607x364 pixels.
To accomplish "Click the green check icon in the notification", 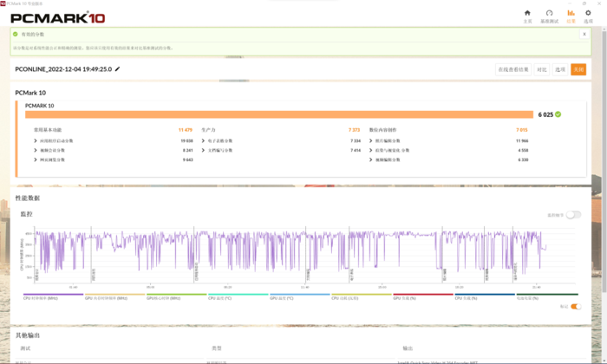I will tap(15, 34).
